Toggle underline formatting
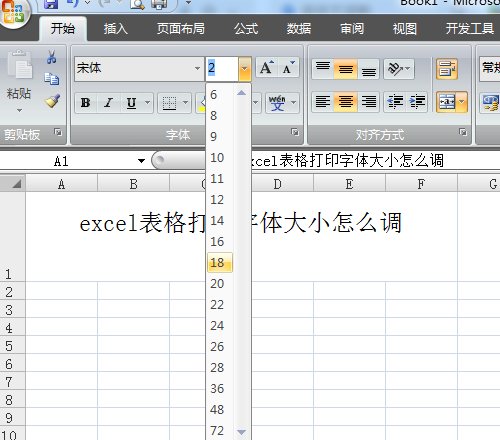Viewport: 500px width, 440px height. click(131, 103)
